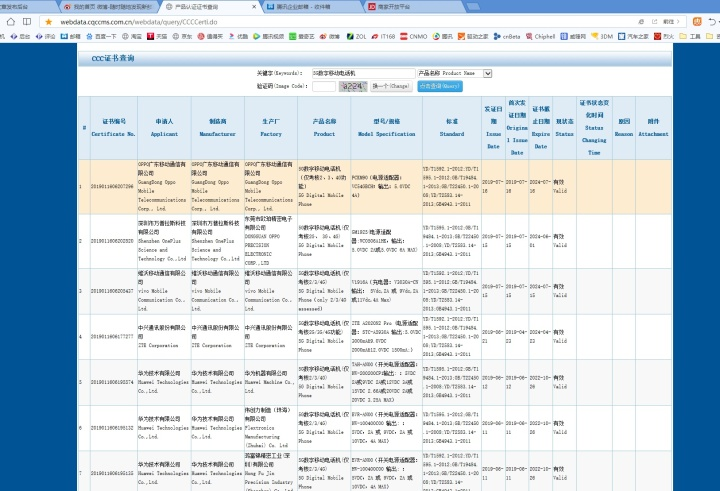Click the Model Specification column header
This screenshot has height=491, width=720.
pyautogui.click(x=387, y=128)
